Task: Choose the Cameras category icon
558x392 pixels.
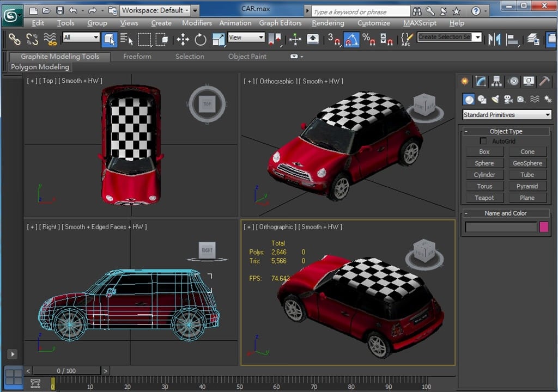Action: (508, 99)
